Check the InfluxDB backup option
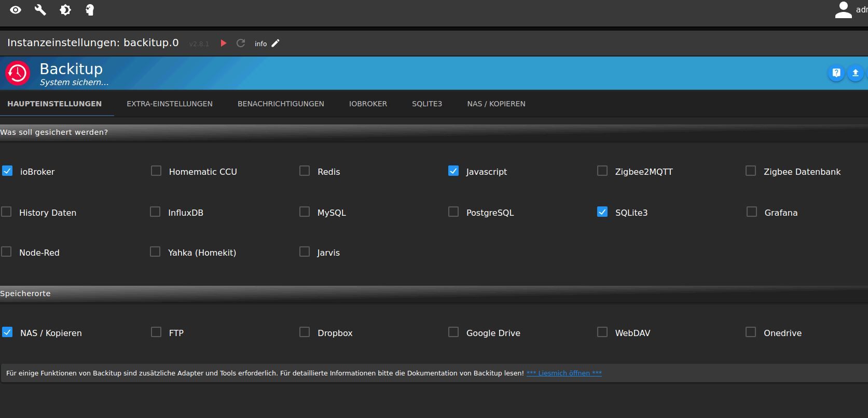This screenshot has height=418, width=868. (x=155, y=212)
